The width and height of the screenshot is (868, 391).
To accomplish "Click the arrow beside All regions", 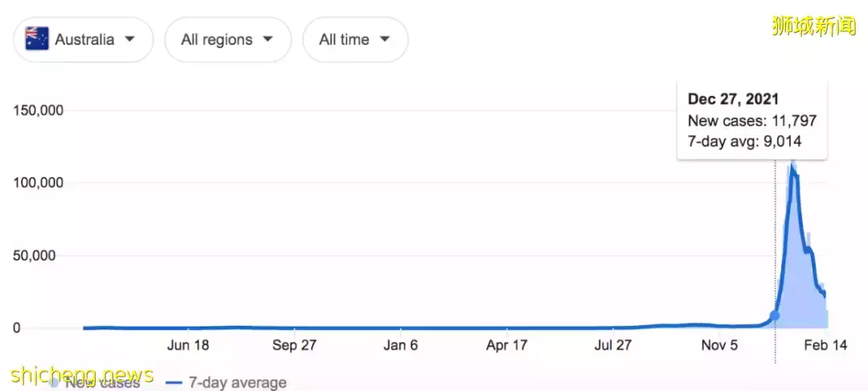I will tap(268, 39).
